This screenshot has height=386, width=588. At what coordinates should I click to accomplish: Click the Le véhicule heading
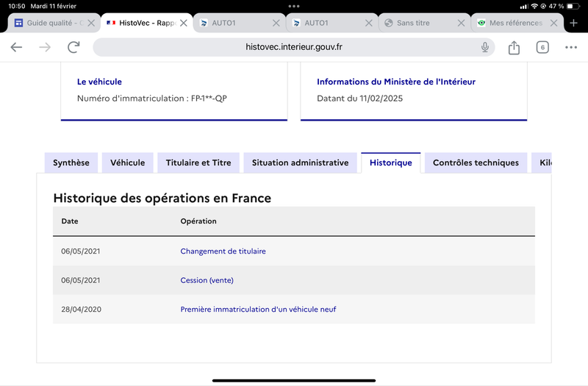coord(99,82)
